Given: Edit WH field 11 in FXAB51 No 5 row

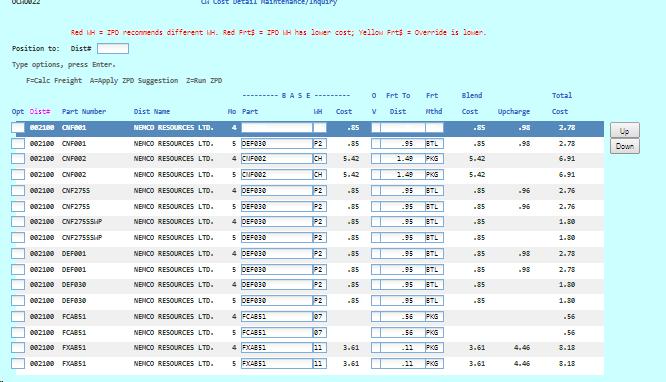Looking at the screenshot, I should 319,364.
